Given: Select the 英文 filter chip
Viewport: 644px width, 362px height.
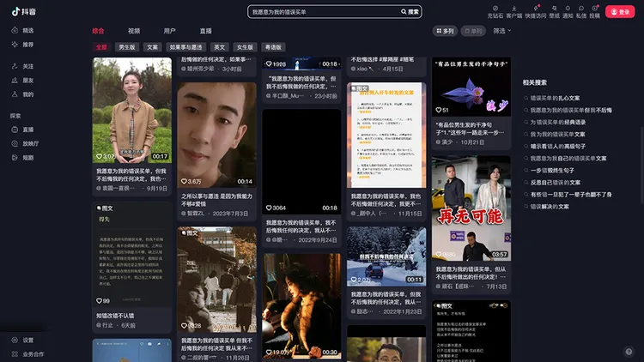Looking at the screenshot, I should 219,47.
